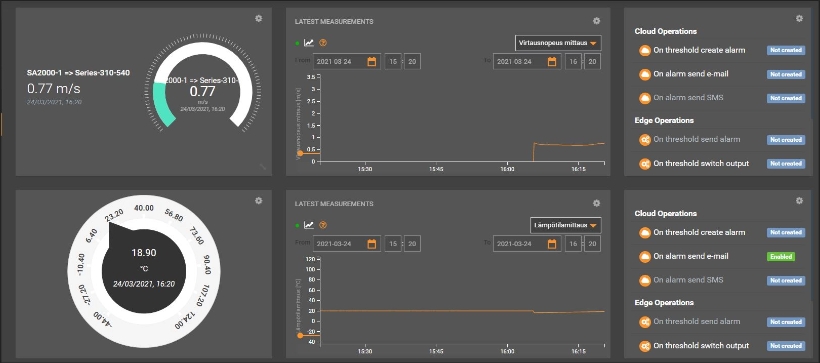Open To date calendar icon in the temperature chart

pos(552,244)
